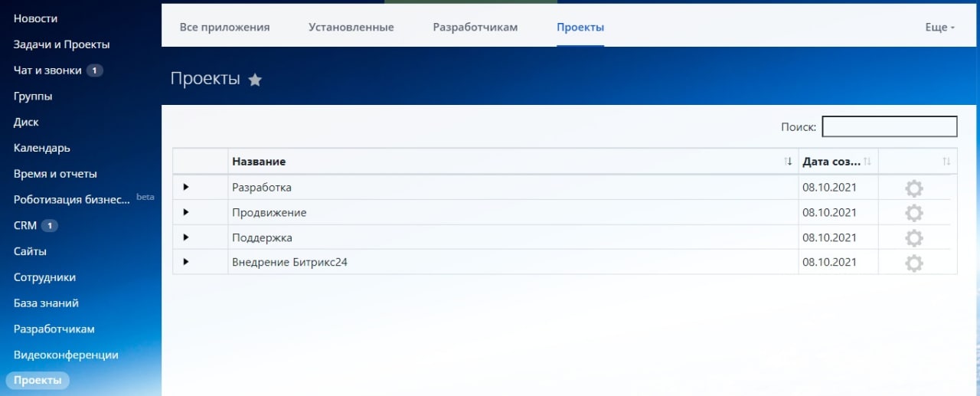Open Видеоконференции in sidebar
Screen dimensions: 980x396
pos(66,355)
